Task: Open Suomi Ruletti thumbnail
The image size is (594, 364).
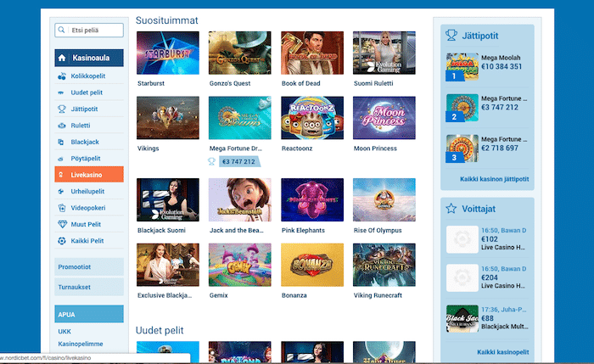Action: [x=384, y=53]
